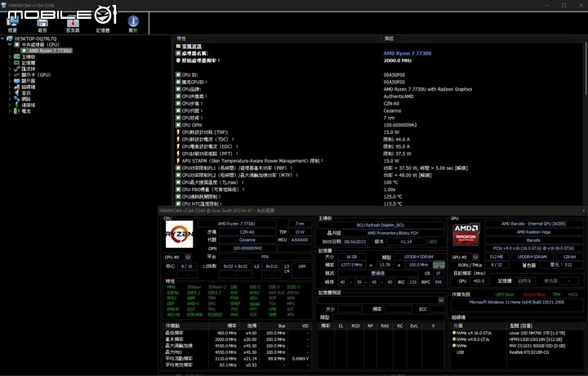The image size is (588, 376).
Task: Click the 16 GB memory size field
Action: point(352,257)
